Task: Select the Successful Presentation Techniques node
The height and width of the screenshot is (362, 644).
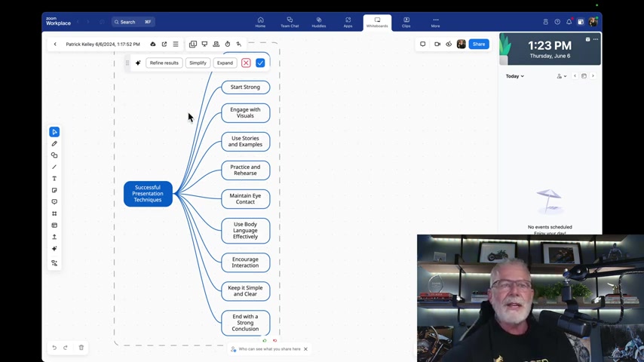Action: tap(148, 194)
